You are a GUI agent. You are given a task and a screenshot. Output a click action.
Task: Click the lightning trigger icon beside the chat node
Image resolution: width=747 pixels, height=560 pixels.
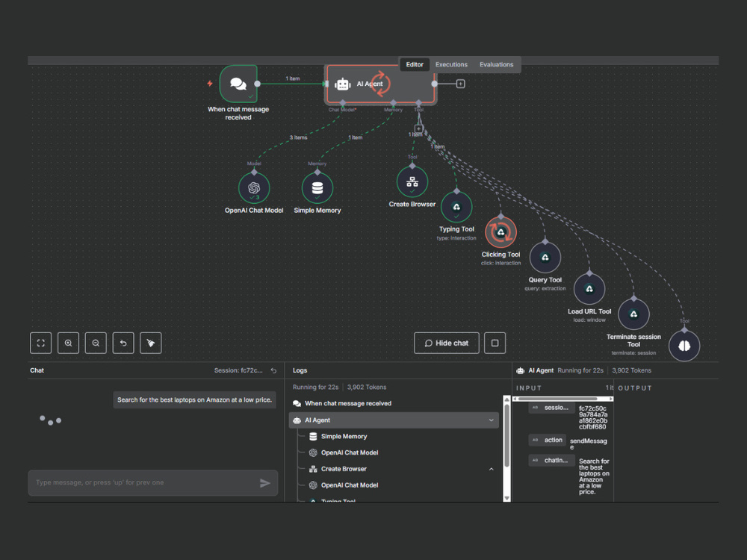point(210,84)
